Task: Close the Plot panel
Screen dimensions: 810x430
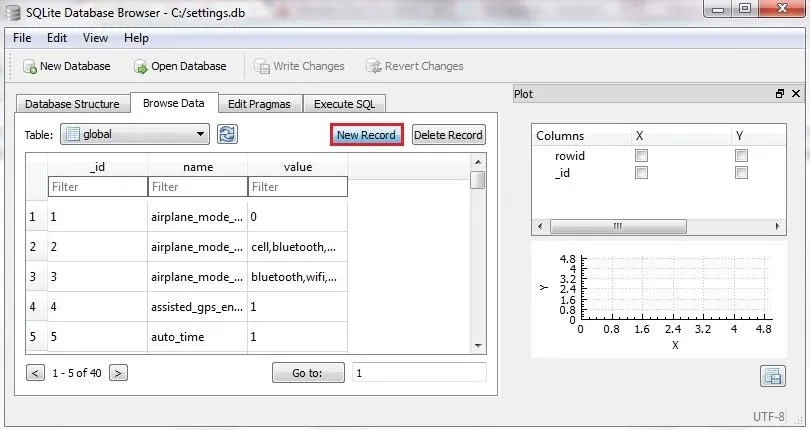Action: tap(796, 94)
